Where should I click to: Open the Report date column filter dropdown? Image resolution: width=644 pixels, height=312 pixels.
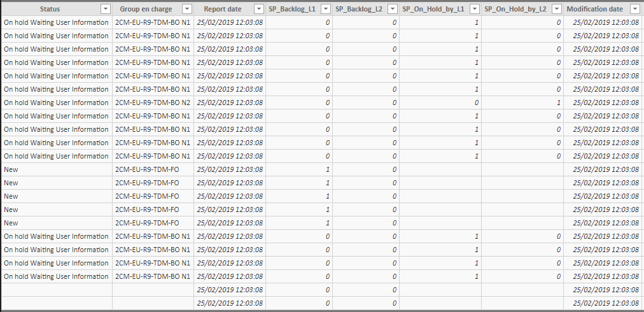259,9
